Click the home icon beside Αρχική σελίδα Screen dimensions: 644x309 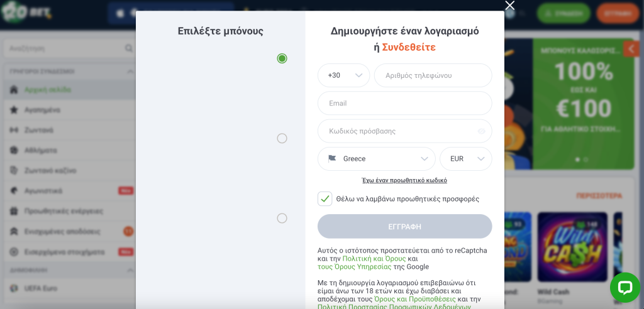[x=14, y=89]
